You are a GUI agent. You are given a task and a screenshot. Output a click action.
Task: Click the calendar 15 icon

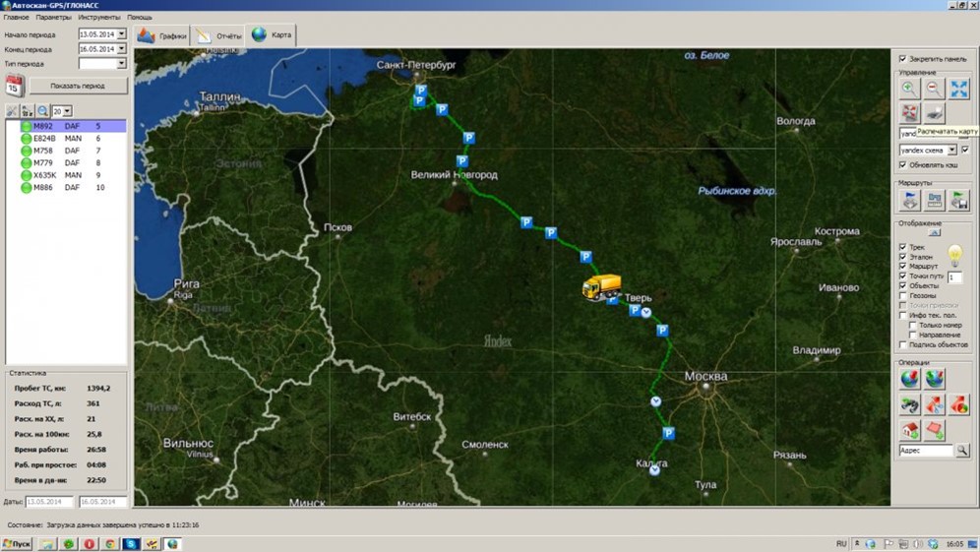tap(15, 86)
